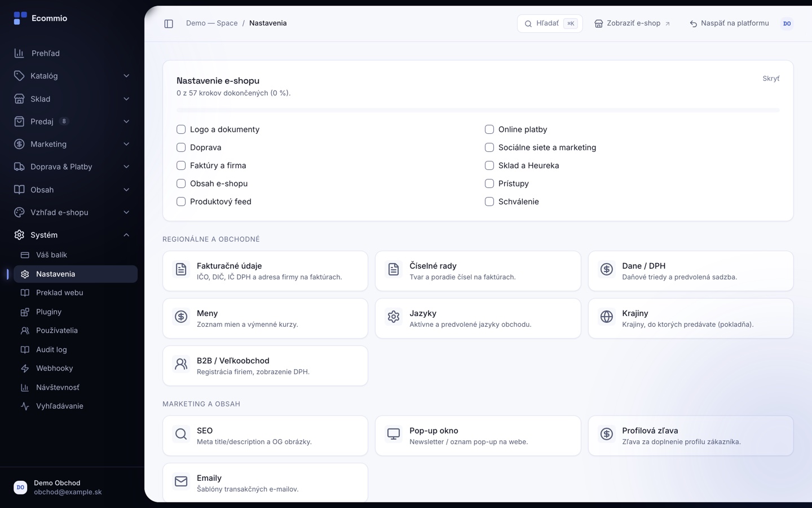Click Zobraziť e-shop link
Image resolution: width=812 pixels, height=508 pixels.
click(632, 24)
